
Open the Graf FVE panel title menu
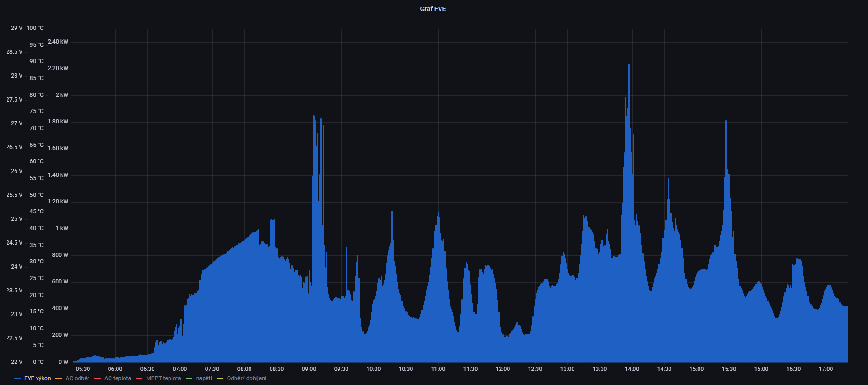433,9
